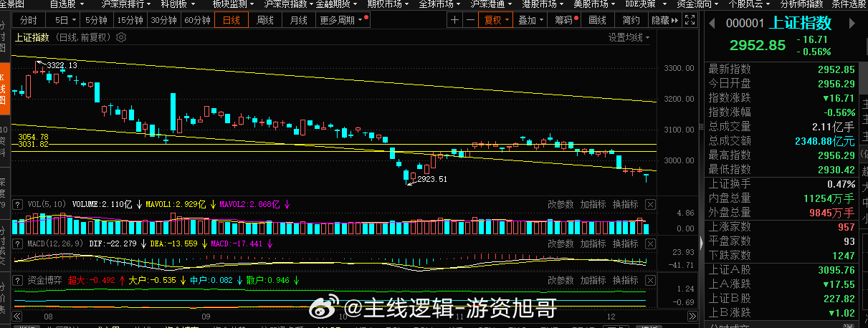
Task: Zoom out chart with minus button
Action: click(470, 20)
